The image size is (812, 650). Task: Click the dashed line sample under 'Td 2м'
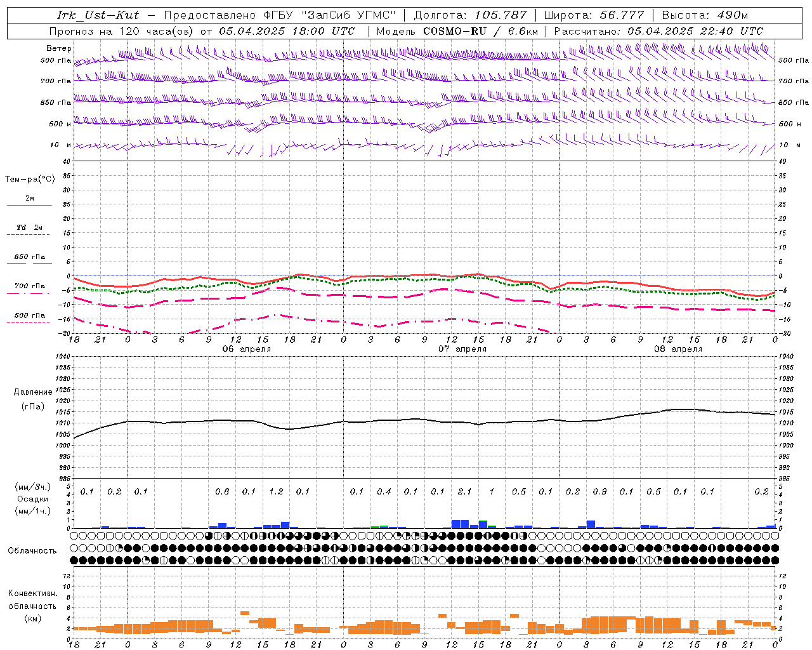tap(29, 235)
